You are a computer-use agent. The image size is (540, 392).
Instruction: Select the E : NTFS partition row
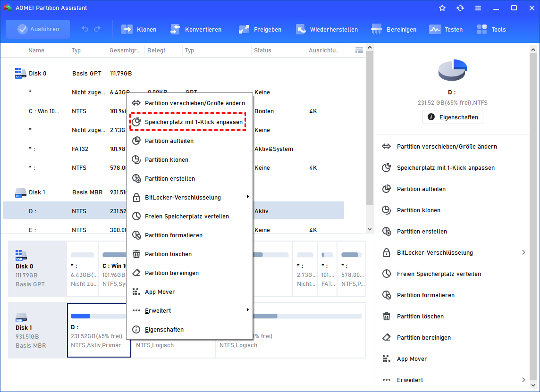(173, 228)
